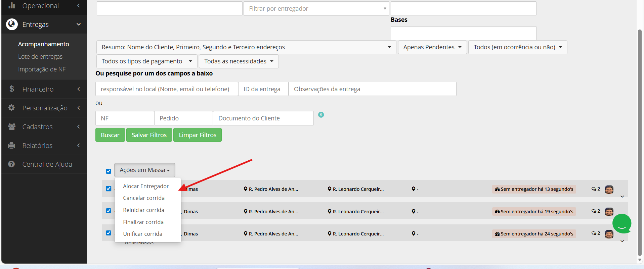Uncheck the second delivery row checkbox
This screenshot has width=644, height=269.
109,211
